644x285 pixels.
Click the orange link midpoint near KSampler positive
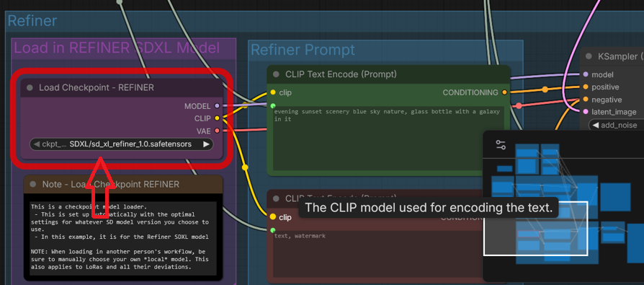(545, 89)
